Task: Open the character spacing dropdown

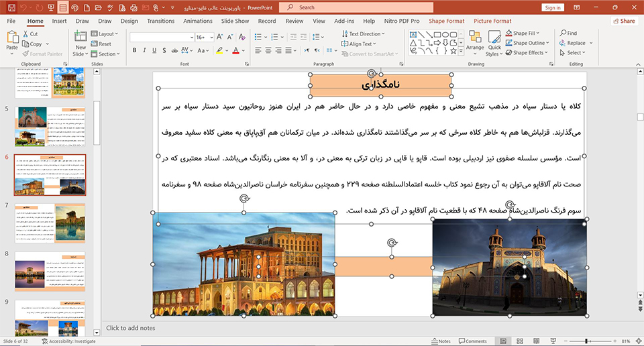Action: pyautogui.click(x=187, y=50)
